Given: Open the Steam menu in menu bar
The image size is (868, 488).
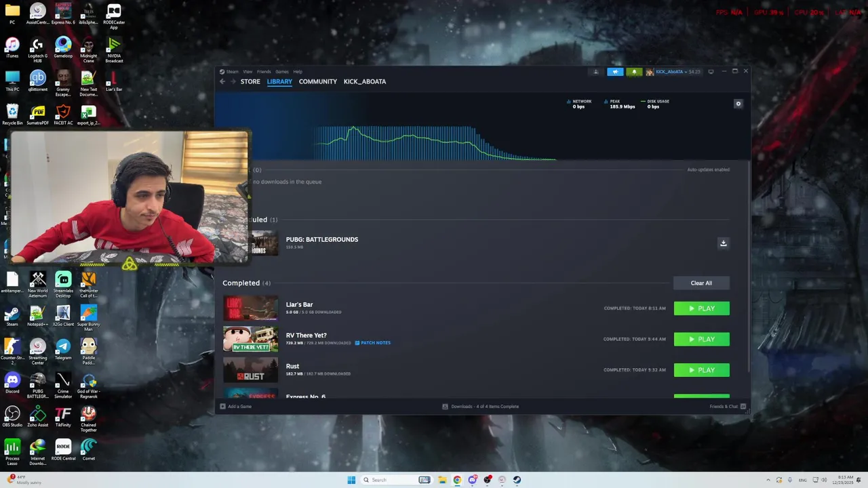Looking at the screenshot, I should pyautogui.click(x=233, y=71).
